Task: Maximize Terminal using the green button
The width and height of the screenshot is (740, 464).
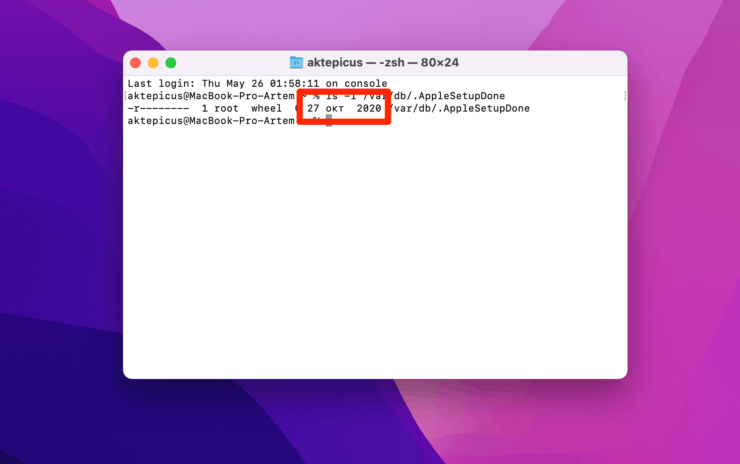Action: pyautogui.click(x=171, y=63)
